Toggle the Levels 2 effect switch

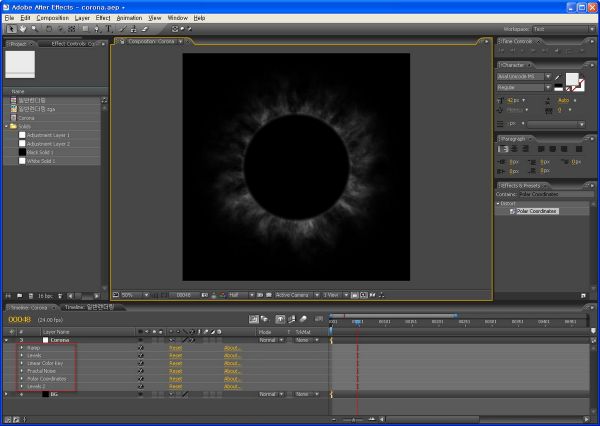140,387
